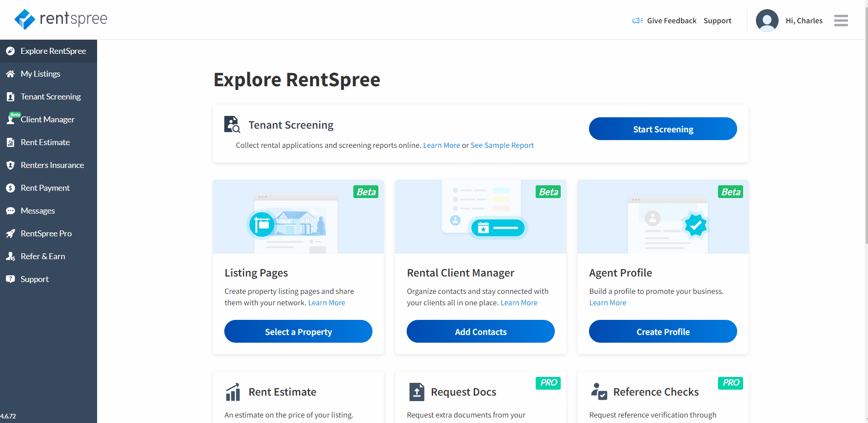Click the Messages chat bubble icon
The height and width of the screenshot is (423, 868).
pyautogui.click(x=10, y=211)
